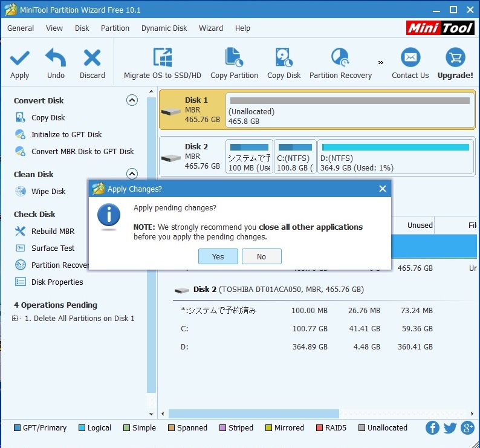This screenshot has width=480, height=448.
Task: Click the sidebar vertical scrollbar thumb
Action: click(x=151, y=245)
